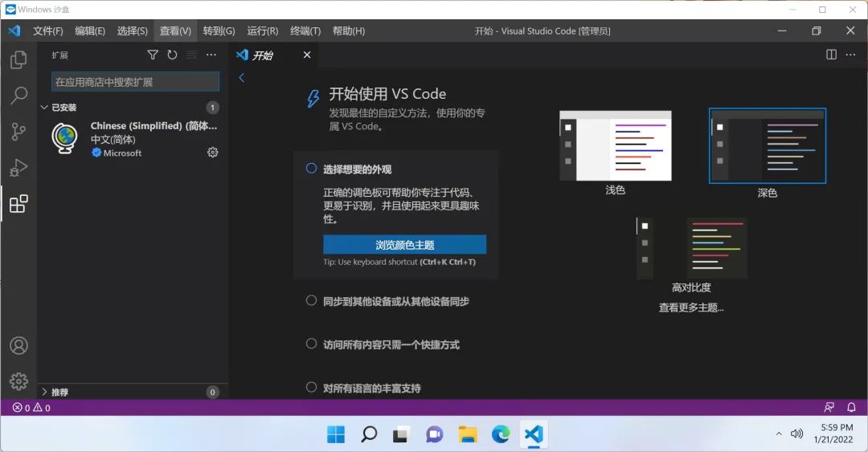Click the 查看更多主题... link
The width and height of the screenshot is (868, 452).
coord(691,307)
